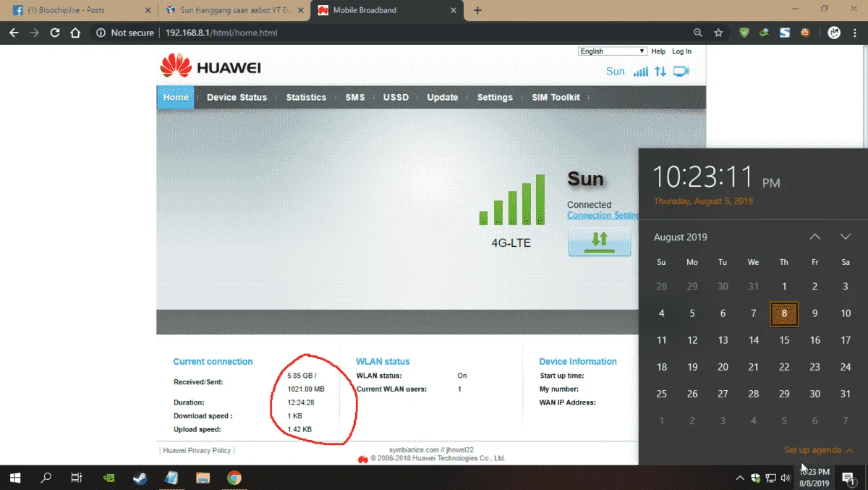Click the August 2019 month header
868x490 pixels.
click(681, 237)
